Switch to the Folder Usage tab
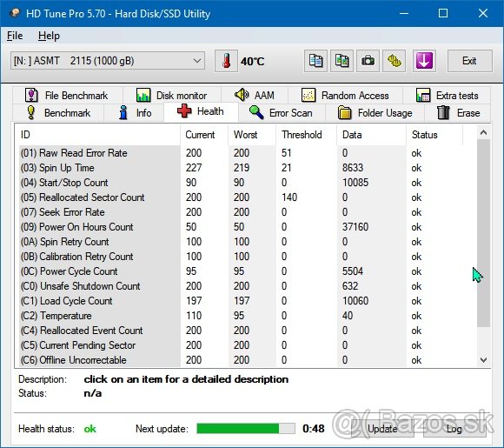504x448 pixels. (x=375, y=113)
